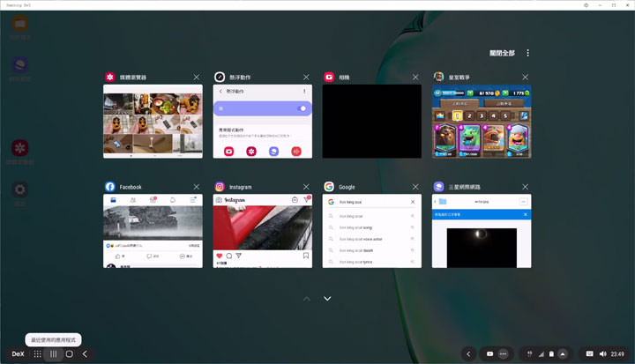Close the Facebook recent app card
Viewport: 635px width, 364px height.
coord(197,187)
